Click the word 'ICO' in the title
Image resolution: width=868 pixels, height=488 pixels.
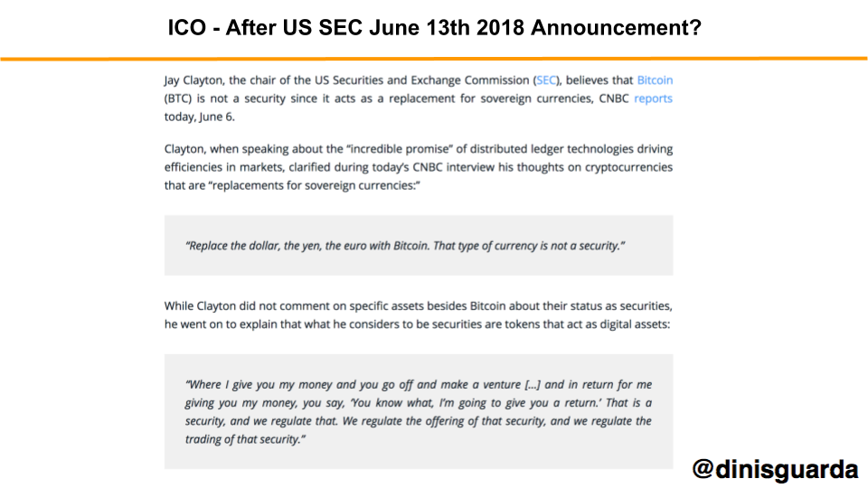pos(187,27)
